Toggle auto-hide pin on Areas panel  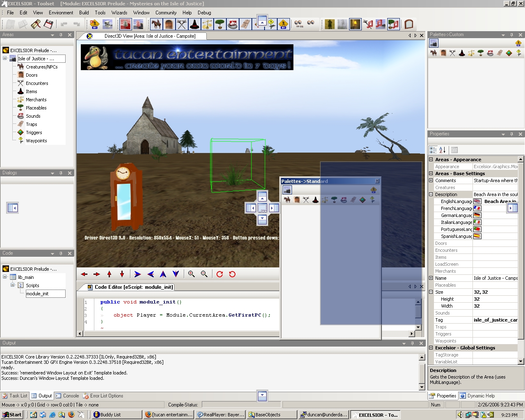point(61,35)
